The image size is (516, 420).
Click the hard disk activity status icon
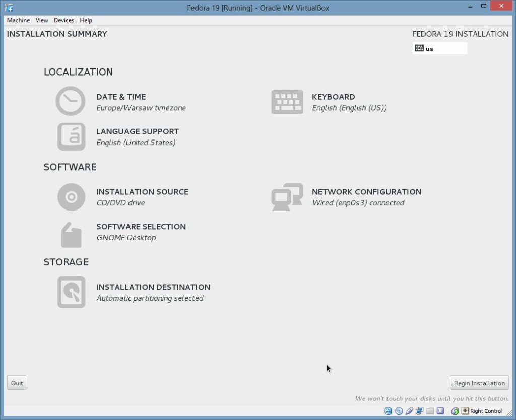(389, 411)
